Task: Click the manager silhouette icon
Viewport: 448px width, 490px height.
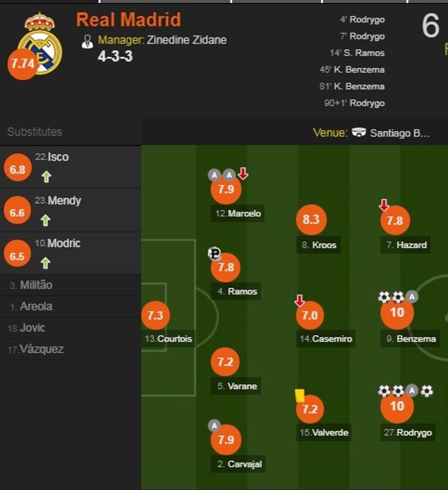Action: pos(87,41)
